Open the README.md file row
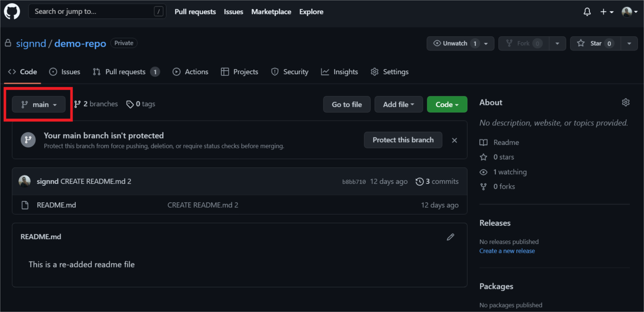 click(x=240, y=205)
